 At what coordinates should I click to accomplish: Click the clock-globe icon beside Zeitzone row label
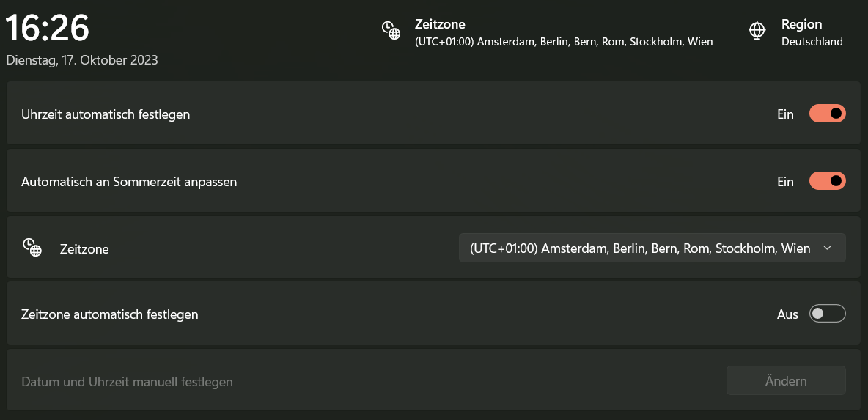point(32,248)
